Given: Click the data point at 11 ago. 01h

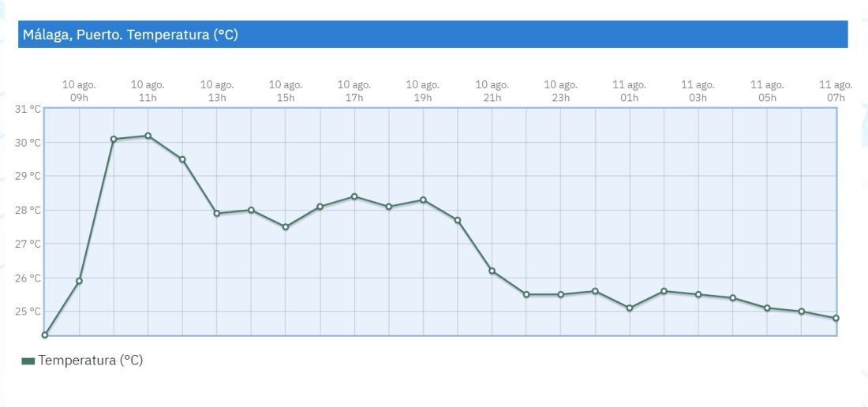Looking at the screenshot, I should [629, 308].
